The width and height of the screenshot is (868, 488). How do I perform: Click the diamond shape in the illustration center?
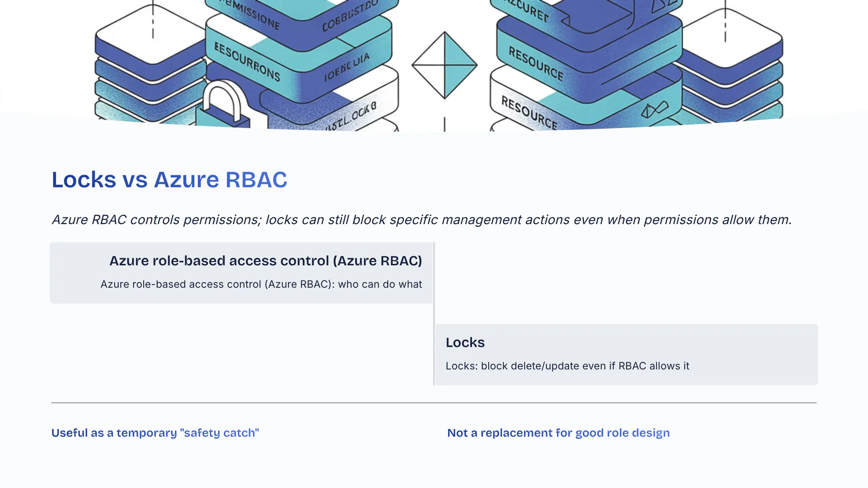pyautogui.click(x=444, y=65)
